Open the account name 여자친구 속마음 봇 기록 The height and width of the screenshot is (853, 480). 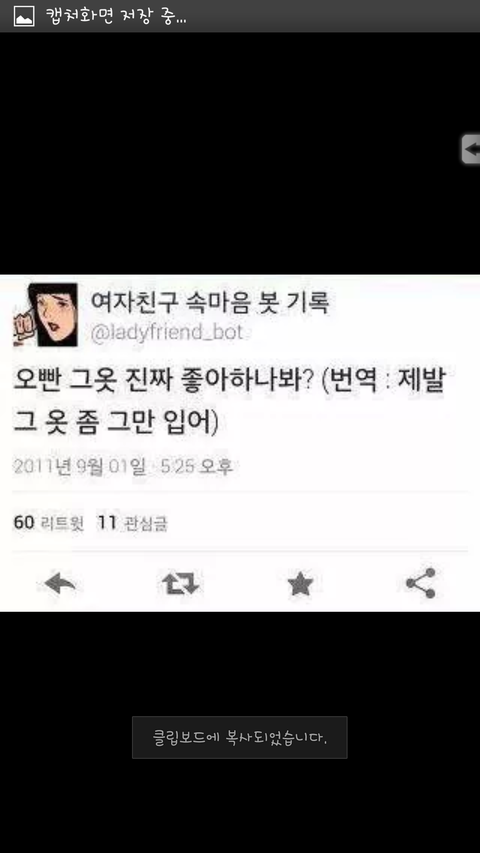click(x=209, y=303)
